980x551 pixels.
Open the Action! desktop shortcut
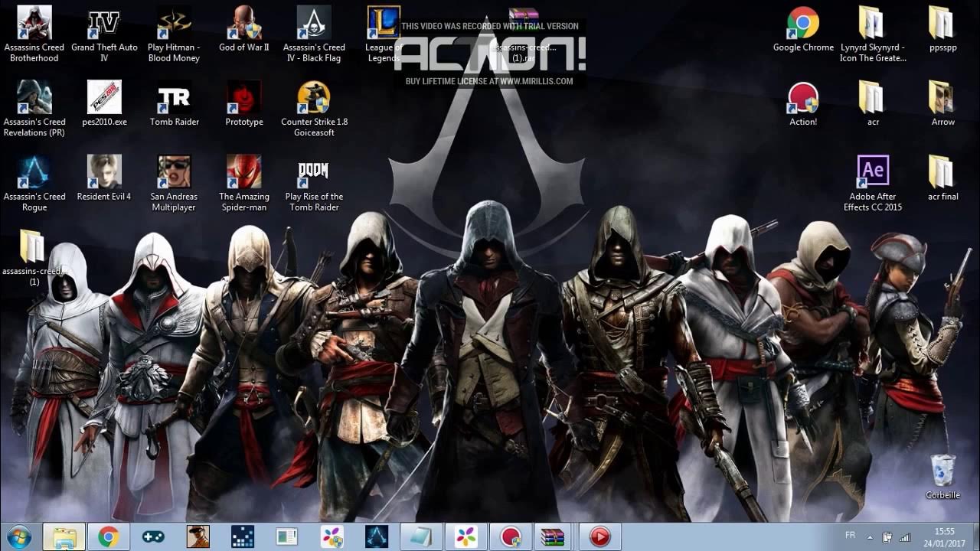pos(803,104)
